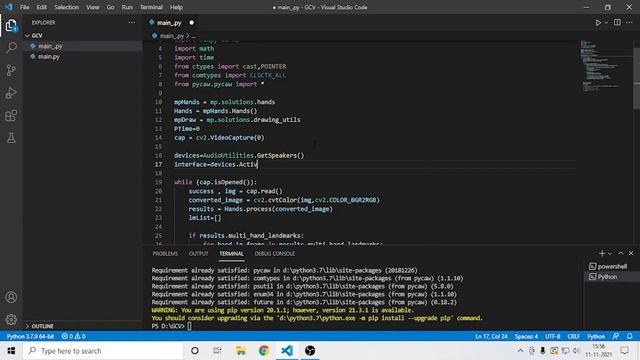Click the taskbar search box

click(103, 351)
